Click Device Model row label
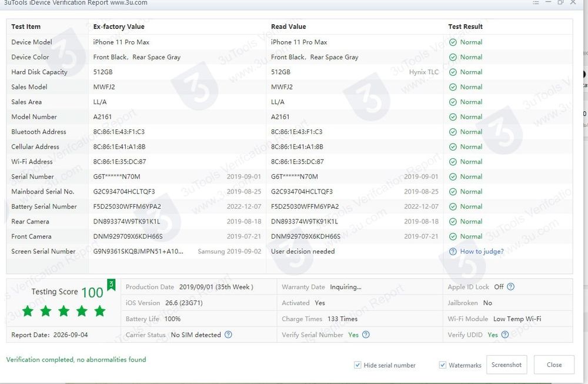The image size is (588, 384). (x=32, y=42)
